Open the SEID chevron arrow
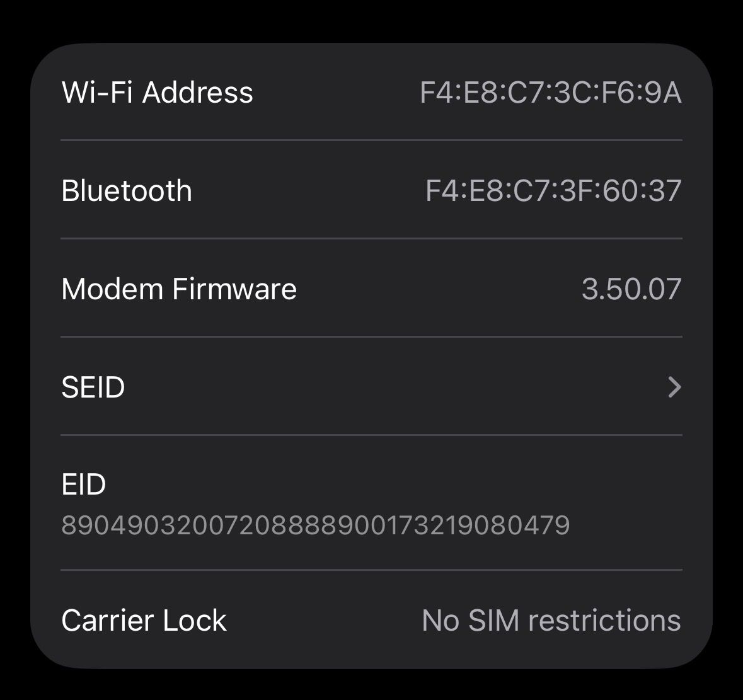The width and height of the screenshot is (743, 700). 674,387
